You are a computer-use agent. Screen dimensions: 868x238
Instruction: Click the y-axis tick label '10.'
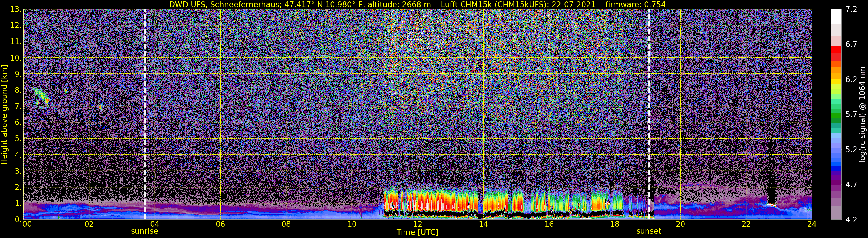point(16,58)
